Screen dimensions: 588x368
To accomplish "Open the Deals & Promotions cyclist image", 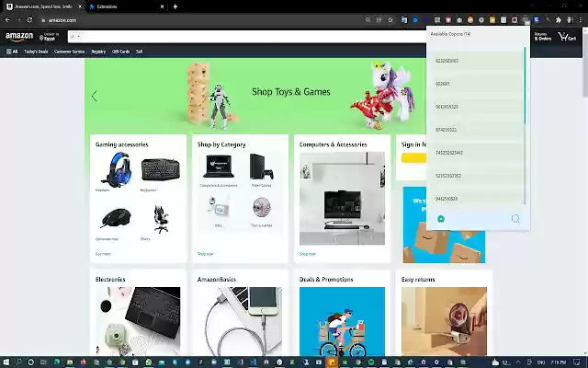I will [x=342, y=321].
